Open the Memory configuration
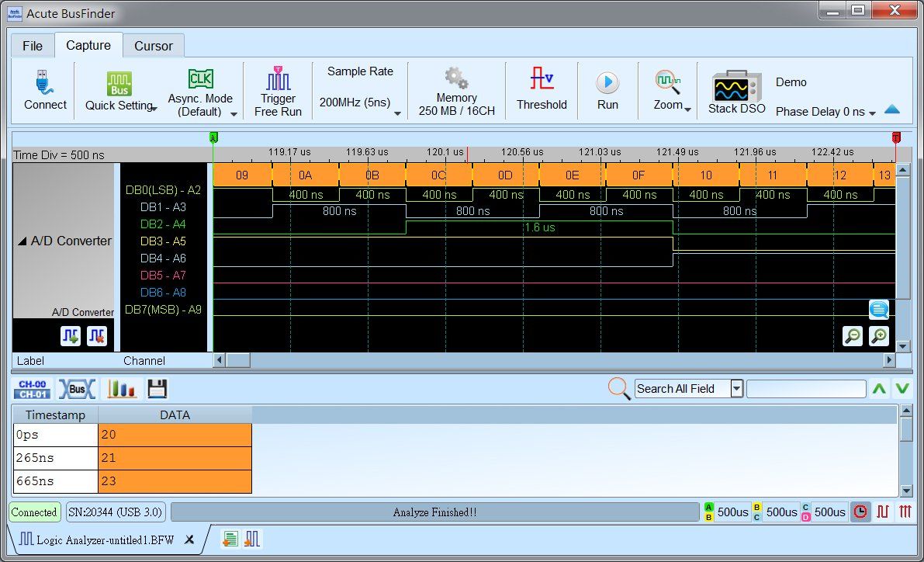 tap(455, 91)
